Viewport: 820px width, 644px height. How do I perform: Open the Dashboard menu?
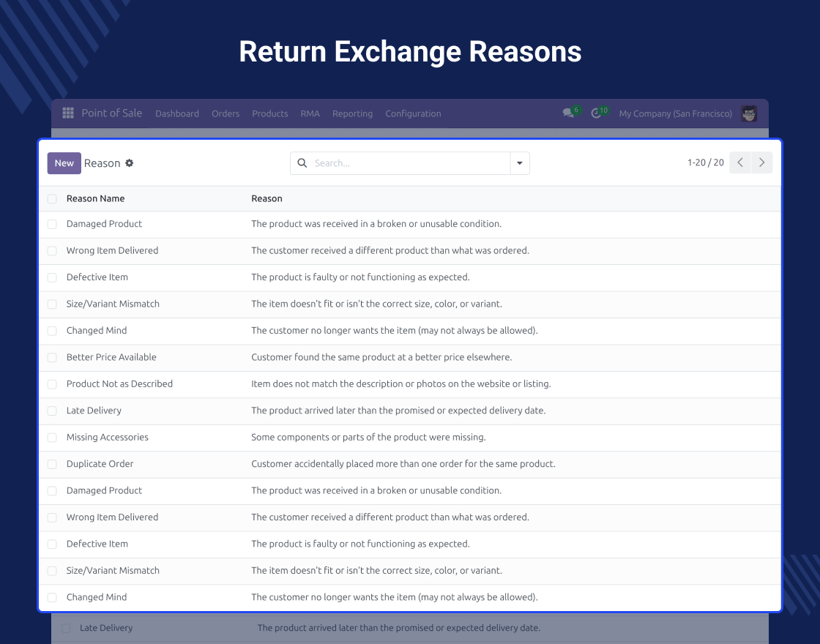pyautogui.click(x=176, y=113)
